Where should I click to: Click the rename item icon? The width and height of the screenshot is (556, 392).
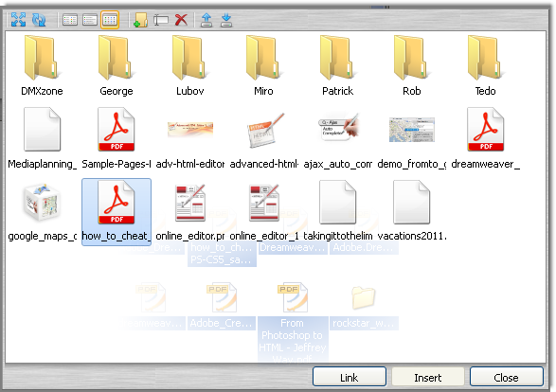[161, 20]
